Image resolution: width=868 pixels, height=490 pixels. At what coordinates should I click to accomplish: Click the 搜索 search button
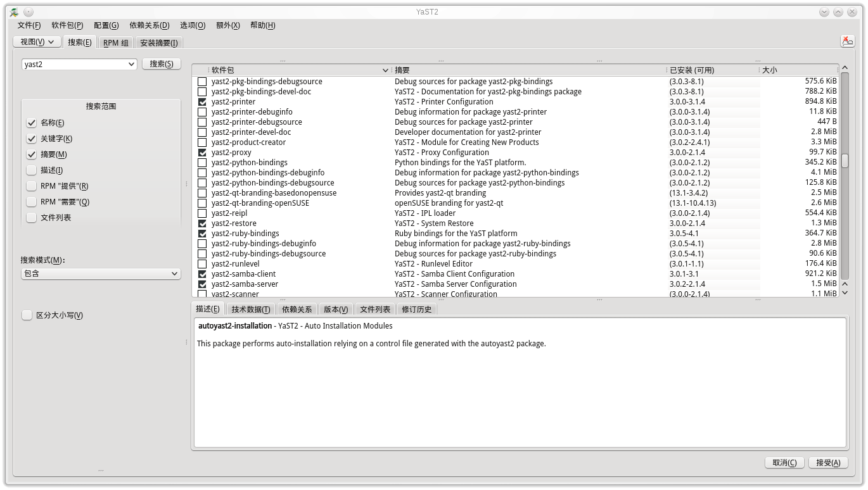click(162, 64)
